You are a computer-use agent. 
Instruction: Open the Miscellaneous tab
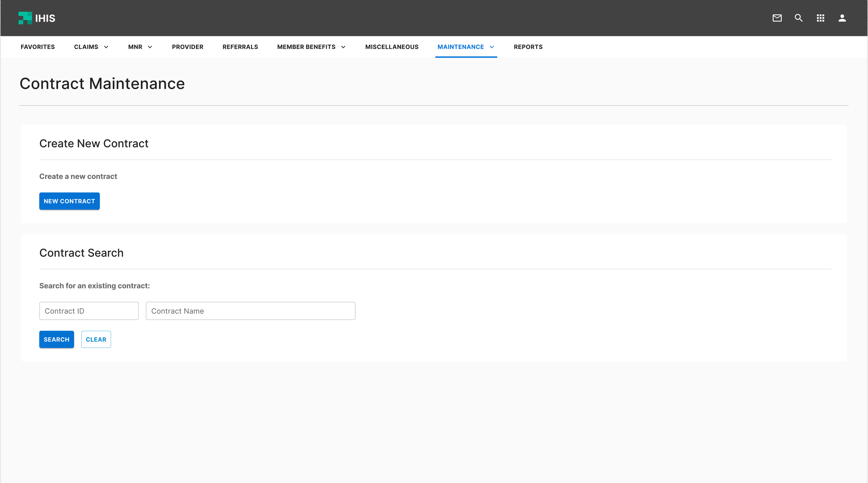392,47
